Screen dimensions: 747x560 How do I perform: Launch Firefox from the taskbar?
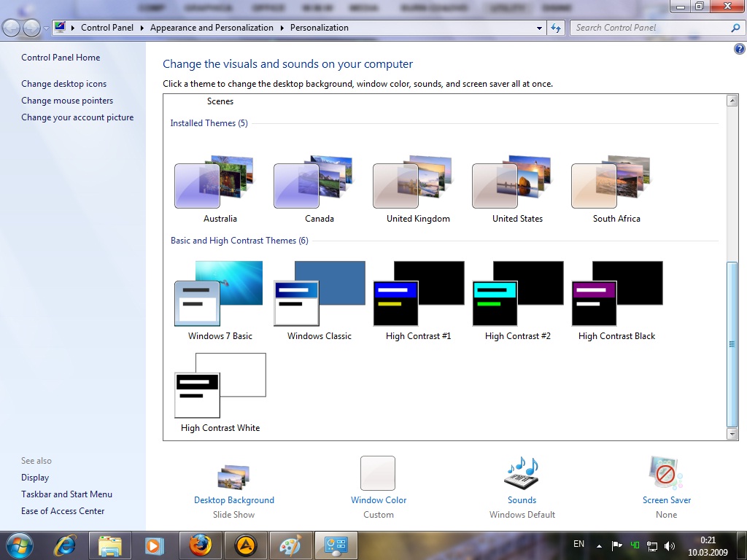[x=200, y=545]
